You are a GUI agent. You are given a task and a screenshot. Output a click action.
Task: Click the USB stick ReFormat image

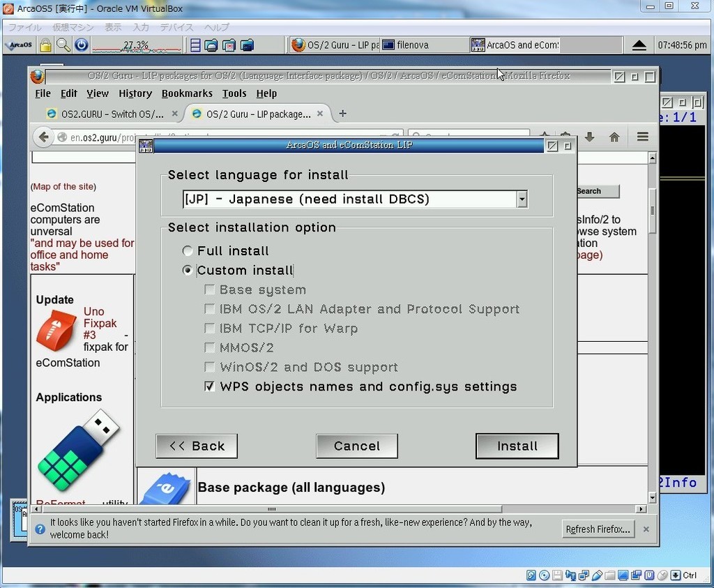pyautogui.click(x=78, y=449)
